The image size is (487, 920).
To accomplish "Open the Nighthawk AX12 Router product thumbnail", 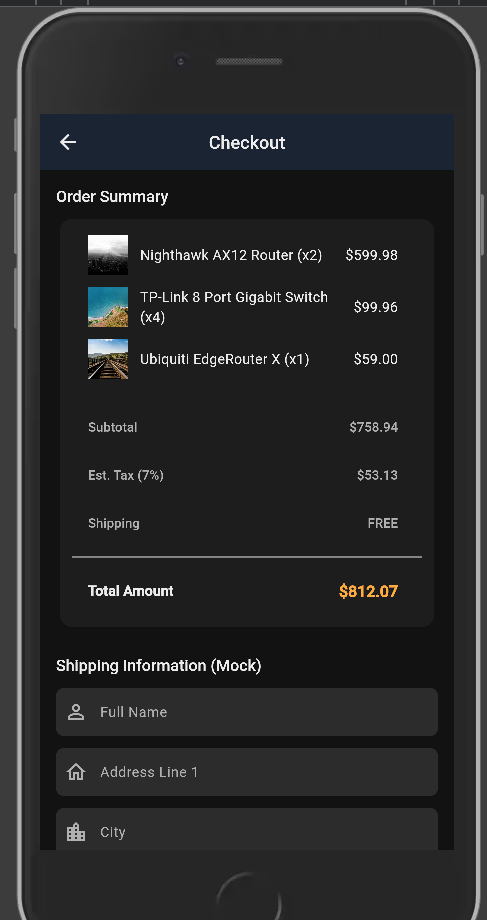I will [108, 255].
